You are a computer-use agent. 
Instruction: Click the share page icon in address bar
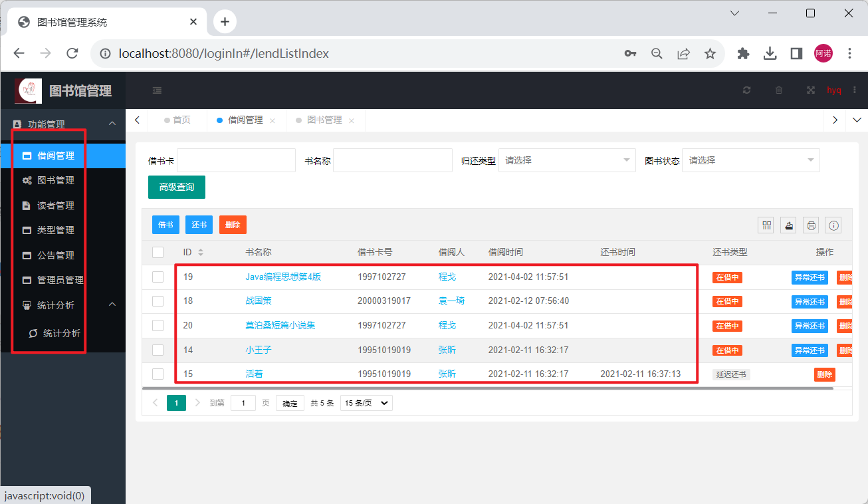(683, 54)
